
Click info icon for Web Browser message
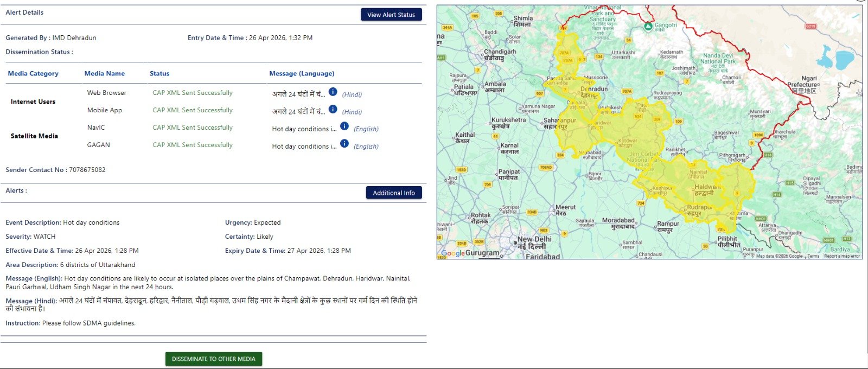coord(333,92)
